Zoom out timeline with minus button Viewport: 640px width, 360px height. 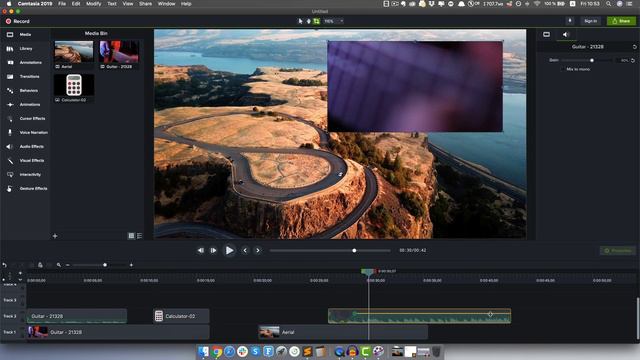(68, 265)
